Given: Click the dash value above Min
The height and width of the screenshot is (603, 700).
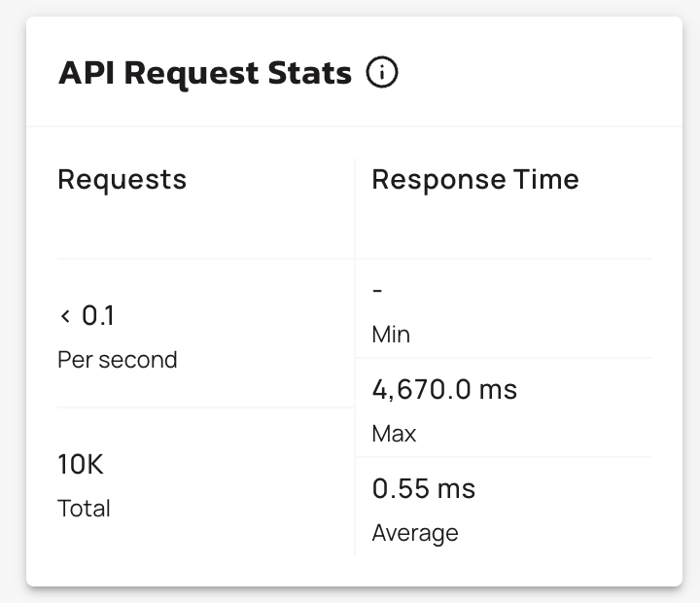Looking at the screenshot, I should [376, 290].
